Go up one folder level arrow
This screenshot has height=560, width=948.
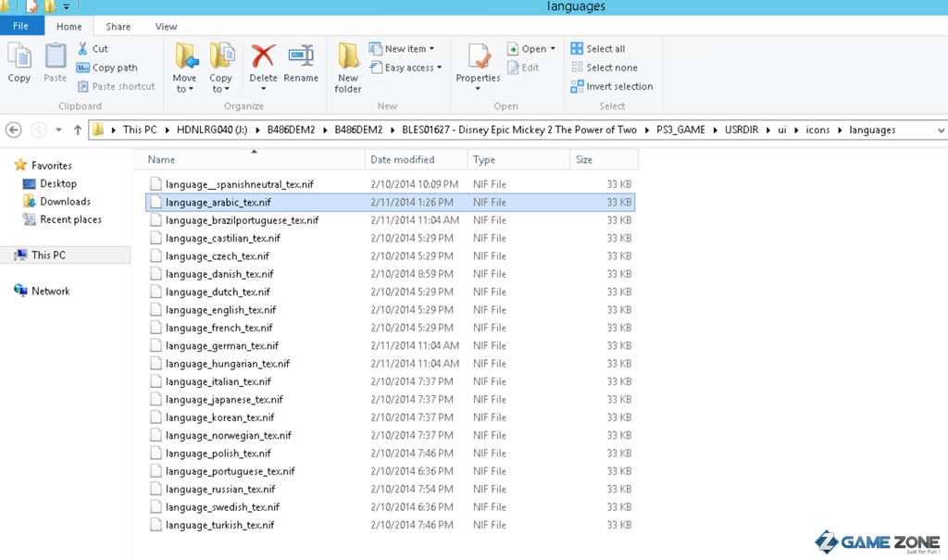[78, 130]
